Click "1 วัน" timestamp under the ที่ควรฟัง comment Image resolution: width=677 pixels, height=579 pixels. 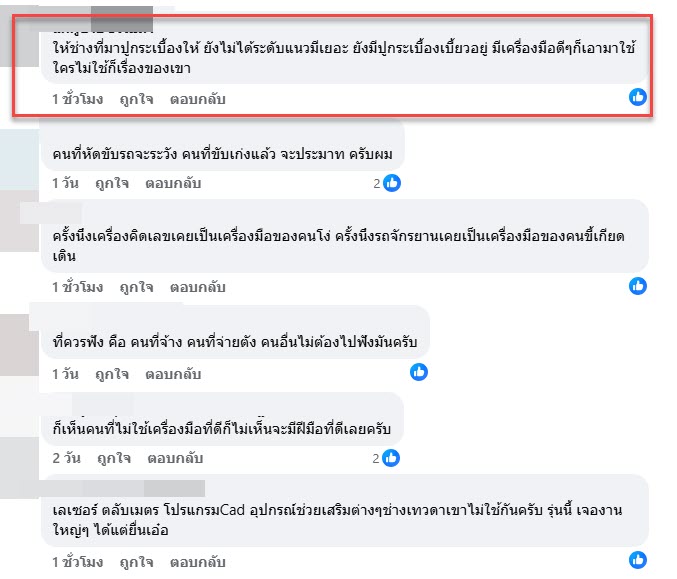click(65, 374)
